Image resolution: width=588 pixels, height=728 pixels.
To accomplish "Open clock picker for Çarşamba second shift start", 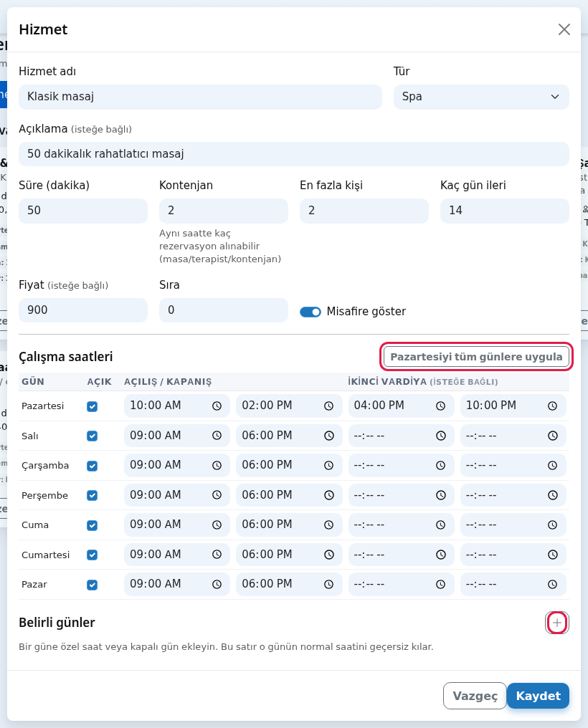I will pos(441,465).
